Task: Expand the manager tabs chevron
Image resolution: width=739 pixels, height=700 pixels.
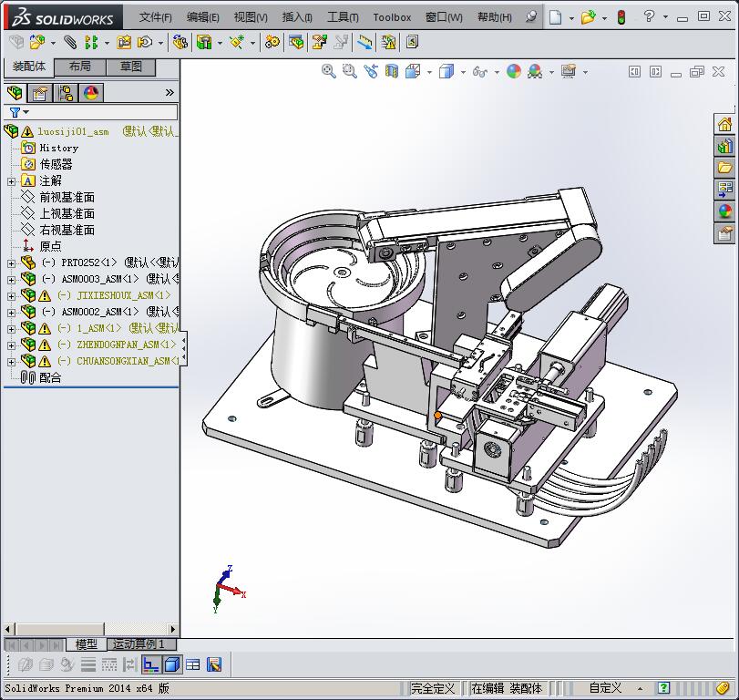Action: [x=169, y=93]
